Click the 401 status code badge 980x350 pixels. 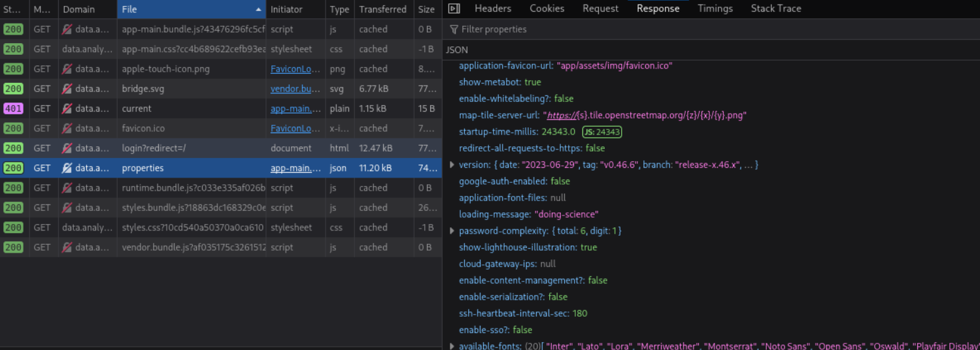point(13,108)
